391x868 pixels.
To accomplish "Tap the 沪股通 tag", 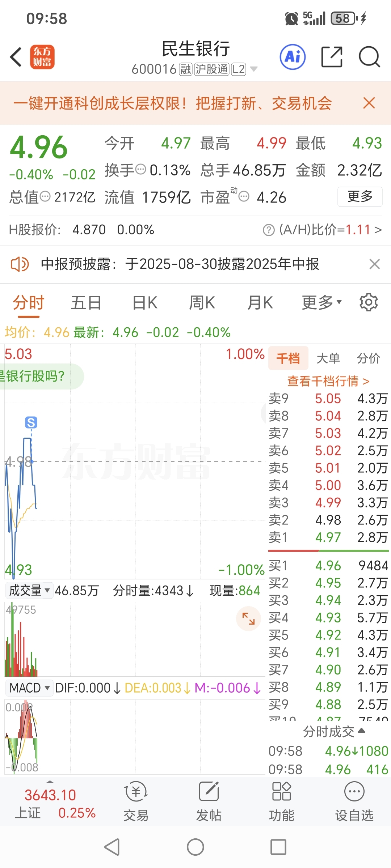I will click(212, 69).
